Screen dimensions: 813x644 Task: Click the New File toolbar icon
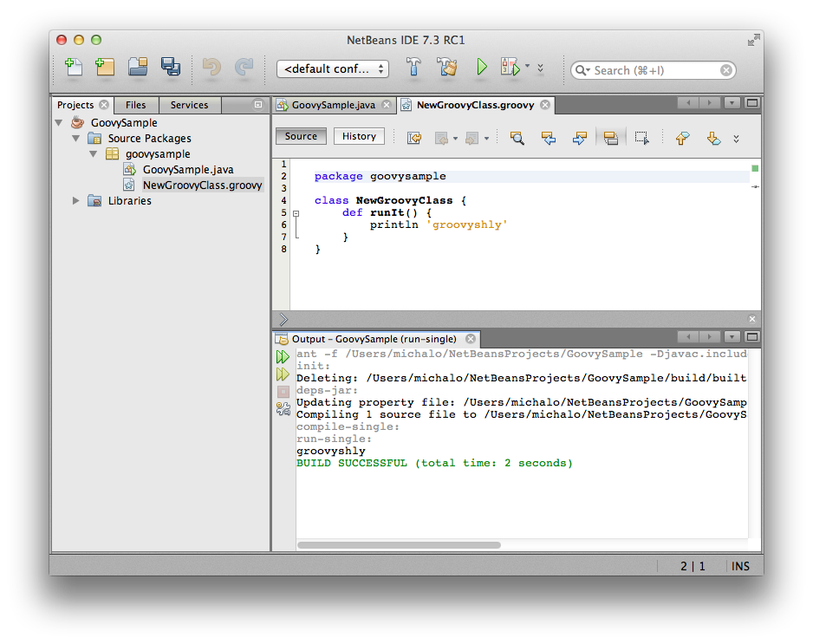coord(73,67)
